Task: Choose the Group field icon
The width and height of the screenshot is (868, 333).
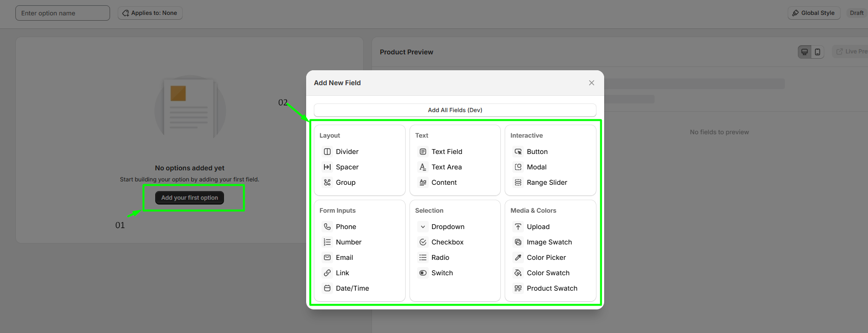Action: coord(327,182)
